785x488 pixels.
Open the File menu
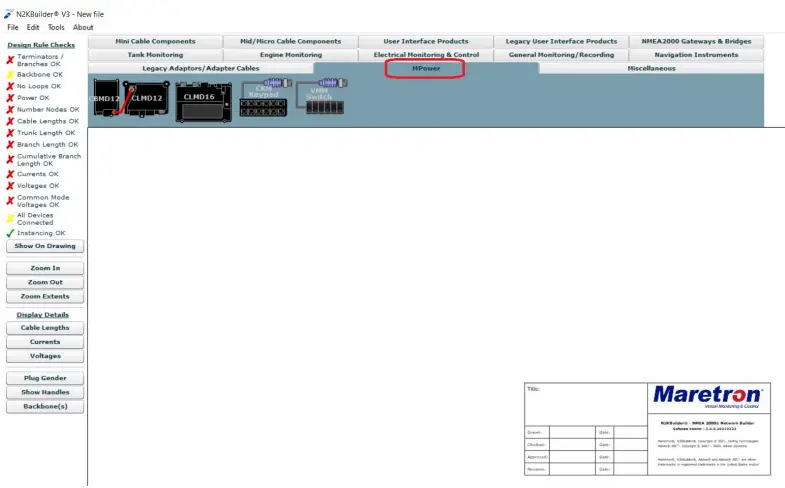pyautogui.click(x=13, y=27)
